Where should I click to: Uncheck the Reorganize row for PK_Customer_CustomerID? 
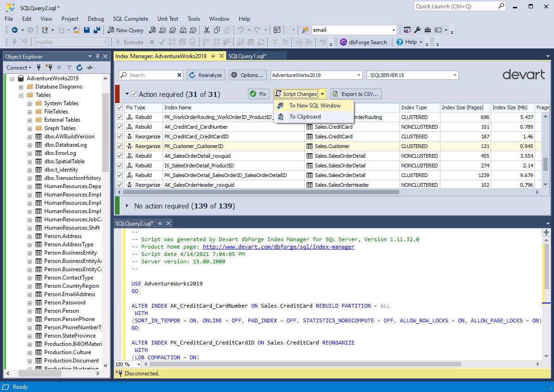click(120, 146)
